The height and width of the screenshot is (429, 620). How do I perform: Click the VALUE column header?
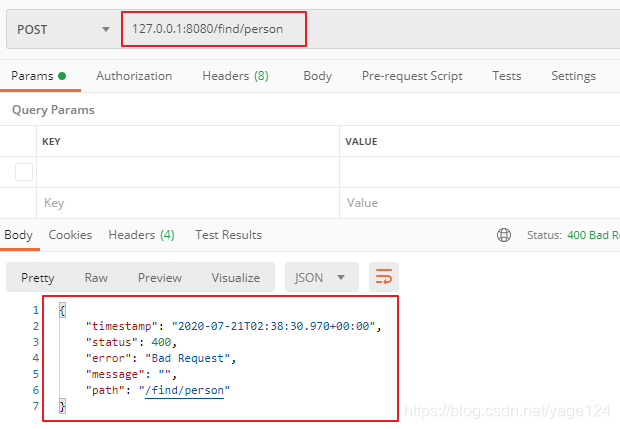click(361, 142)
